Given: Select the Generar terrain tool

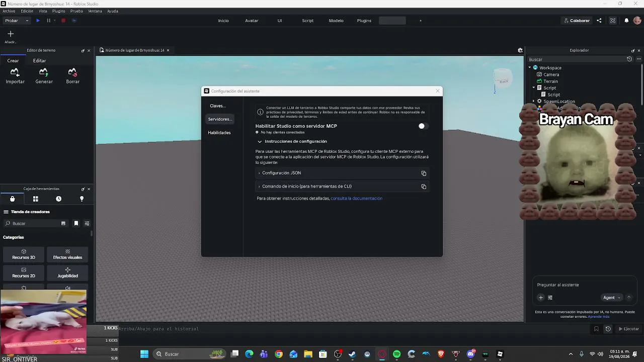Looking at the screenshot, I should tap(44, 76).
